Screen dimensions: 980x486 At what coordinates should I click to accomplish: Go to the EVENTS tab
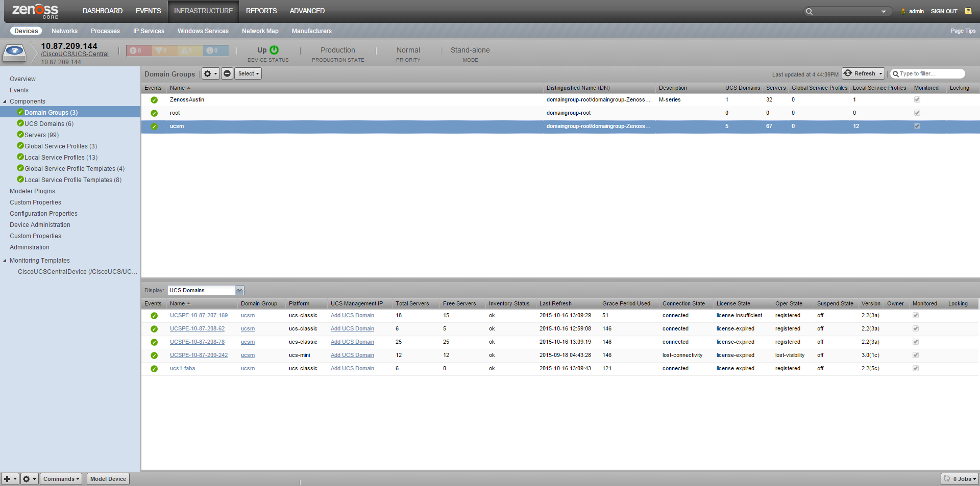point(148,11)
